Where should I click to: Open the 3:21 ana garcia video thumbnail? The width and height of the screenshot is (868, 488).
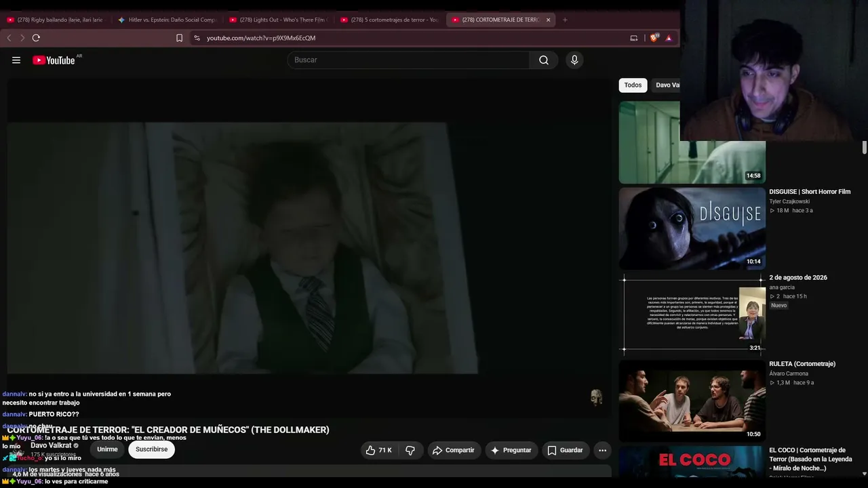coord(692,314)
